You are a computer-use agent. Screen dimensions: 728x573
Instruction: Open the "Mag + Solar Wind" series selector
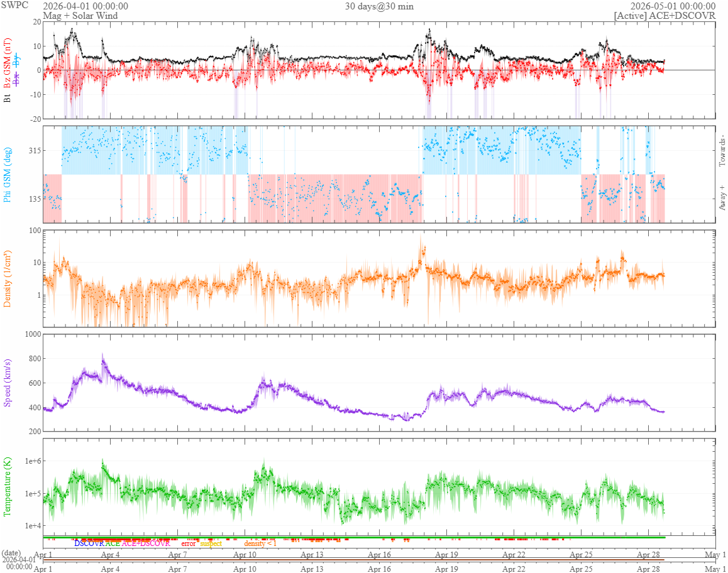pyautogui.click(x=80, y=15)
